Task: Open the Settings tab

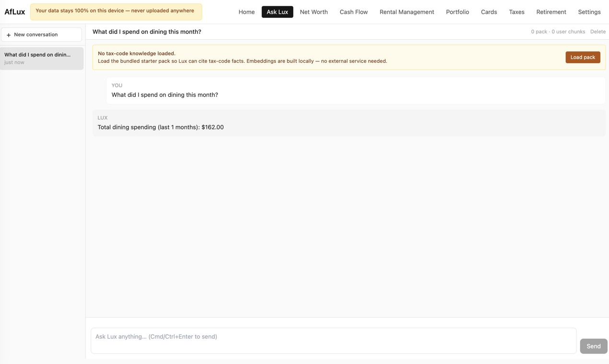Action: (x=589, y=12)
